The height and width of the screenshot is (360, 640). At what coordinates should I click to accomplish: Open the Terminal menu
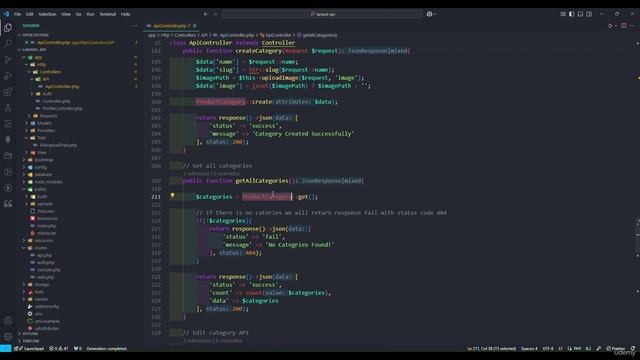pos(108,14)
